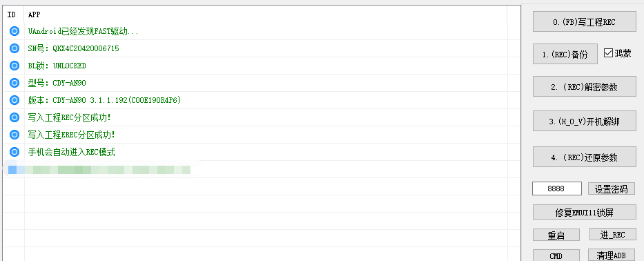Click 修复EMUI11锁屏 button
This screenshot has height=261, width=644.
(x=584, y=212)
